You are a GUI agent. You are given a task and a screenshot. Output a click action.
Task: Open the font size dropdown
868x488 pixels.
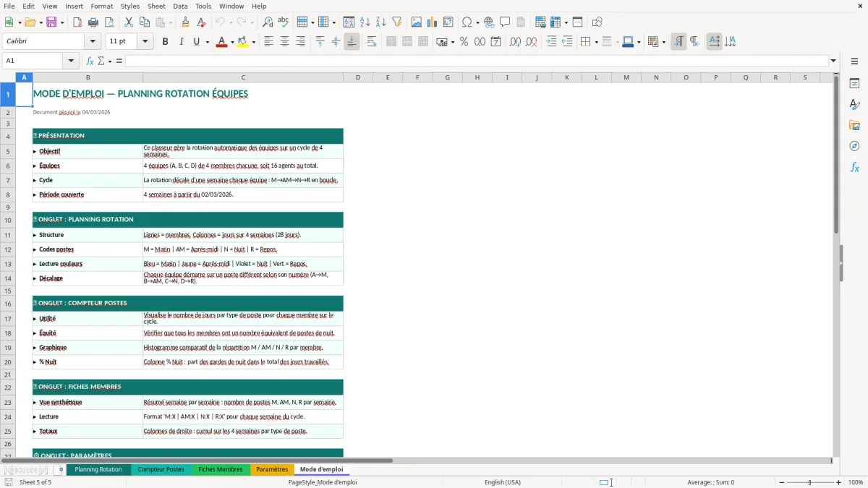click(x=145, y=41)
